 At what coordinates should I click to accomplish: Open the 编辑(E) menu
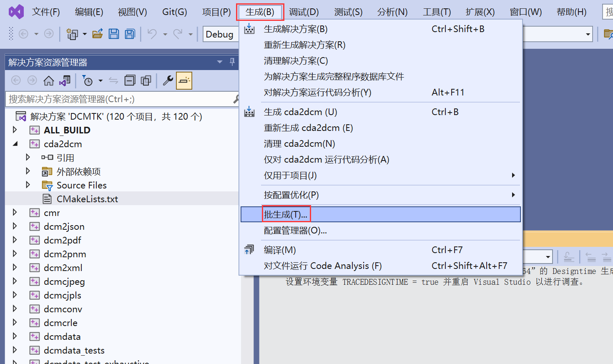pos(89,12)
